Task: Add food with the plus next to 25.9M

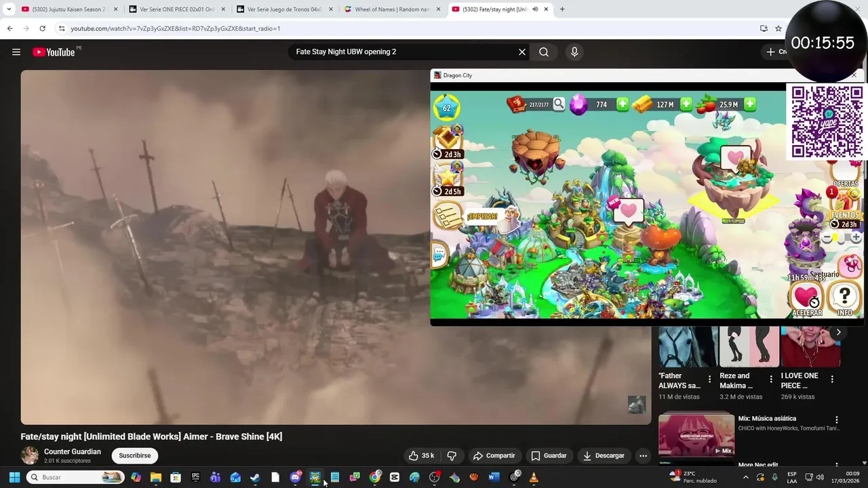Action: pos(750,104)
